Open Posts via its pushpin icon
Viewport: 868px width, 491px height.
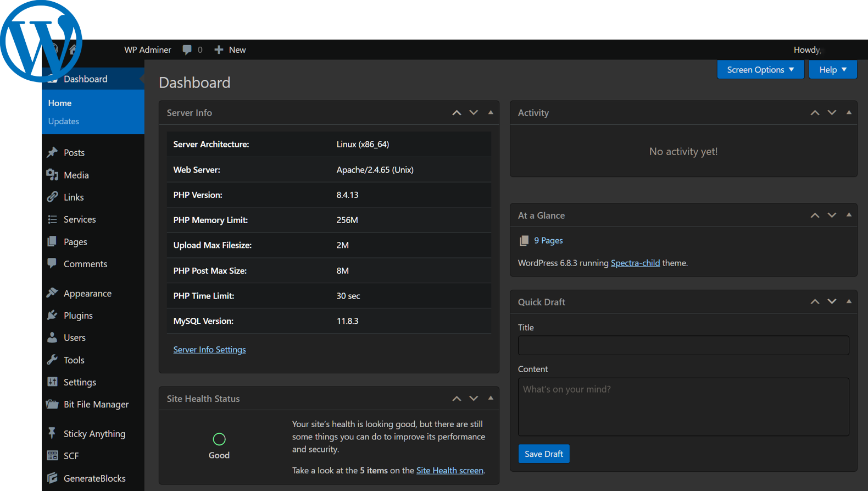tap(52, 152)
